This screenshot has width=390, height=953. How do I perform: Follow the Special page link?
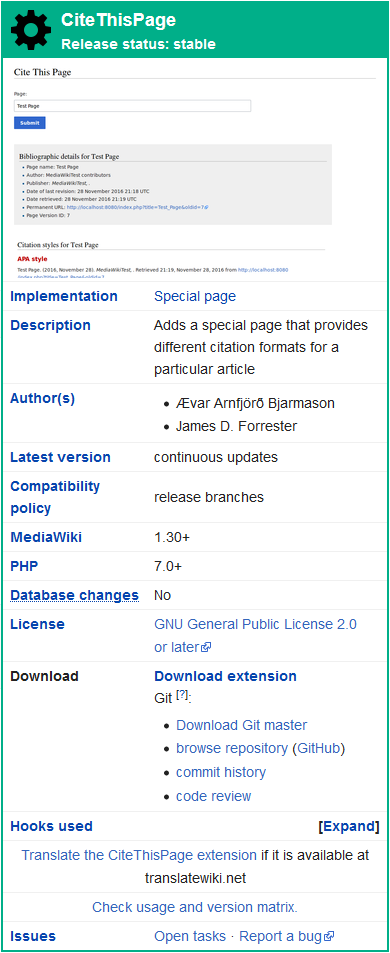pos(195,297)
